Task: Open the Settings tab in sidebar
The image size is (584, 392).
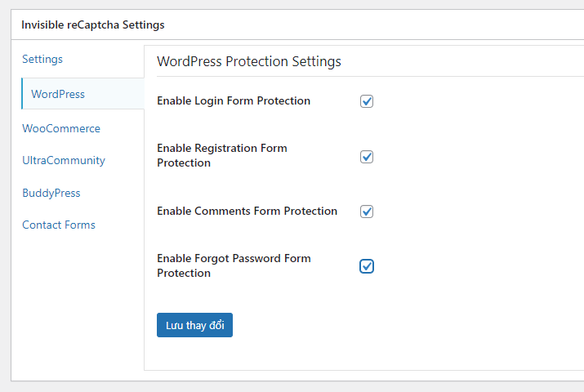Action: click(x=42, y=60)
